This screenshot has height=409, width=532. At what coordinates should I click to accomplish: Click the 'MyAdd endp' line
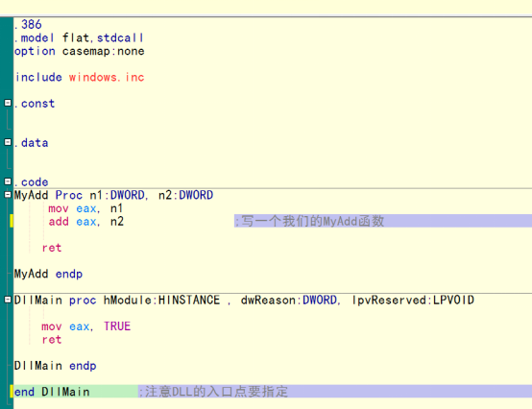(48, 274)
